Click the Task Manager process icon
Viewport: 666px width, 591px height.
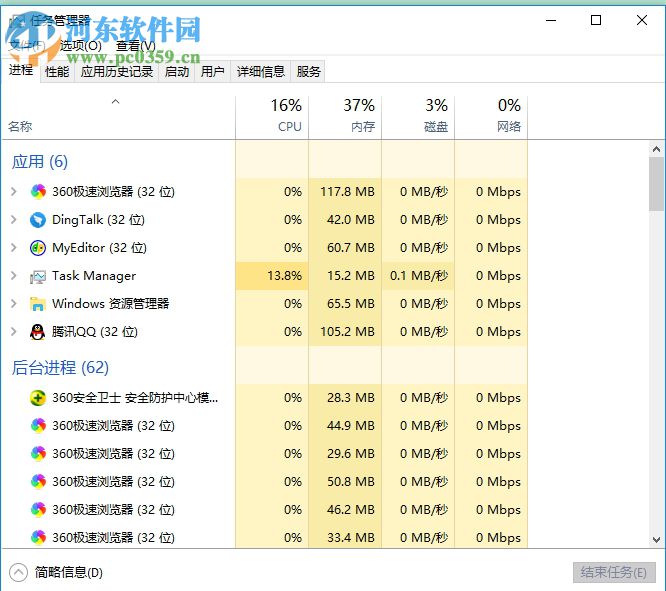38,277
